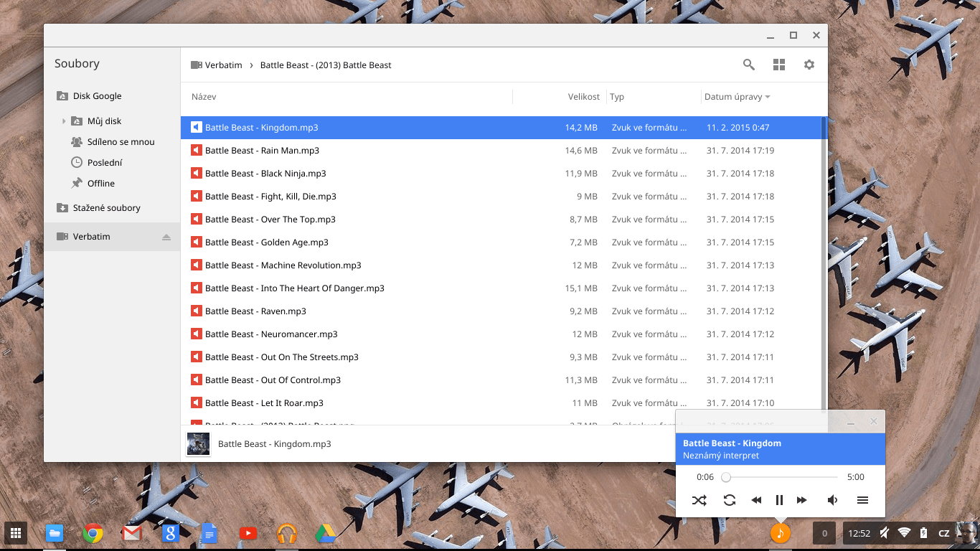The image size is (980, 551).
Task: Select Battle Beast - Raven.mp3
Action: pos(501,311)
